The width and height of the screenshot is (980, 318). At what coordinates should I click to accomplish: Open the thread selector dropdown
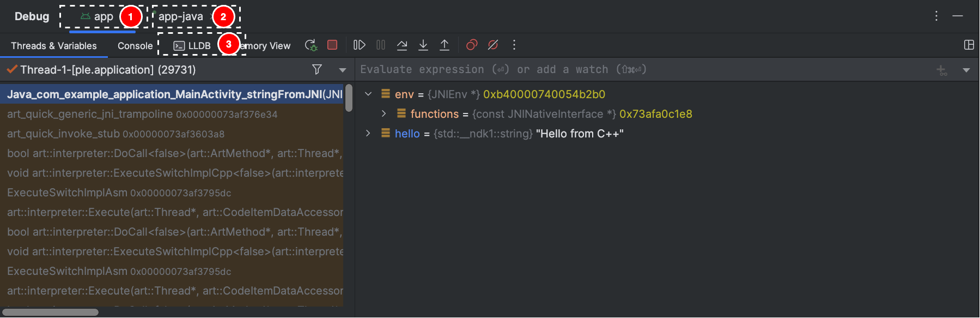(x=343, y=70)
